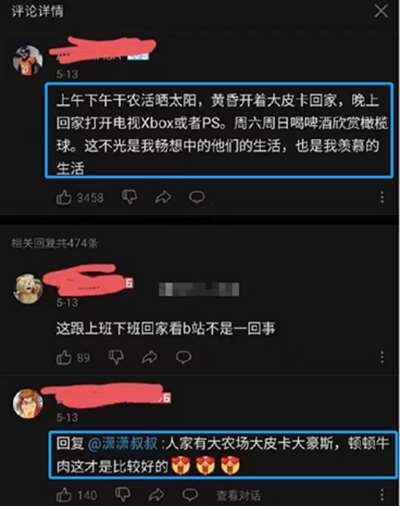Viewport: 400px width, 506px height.
Task: Open more options for the top comment
Action: 382,197
